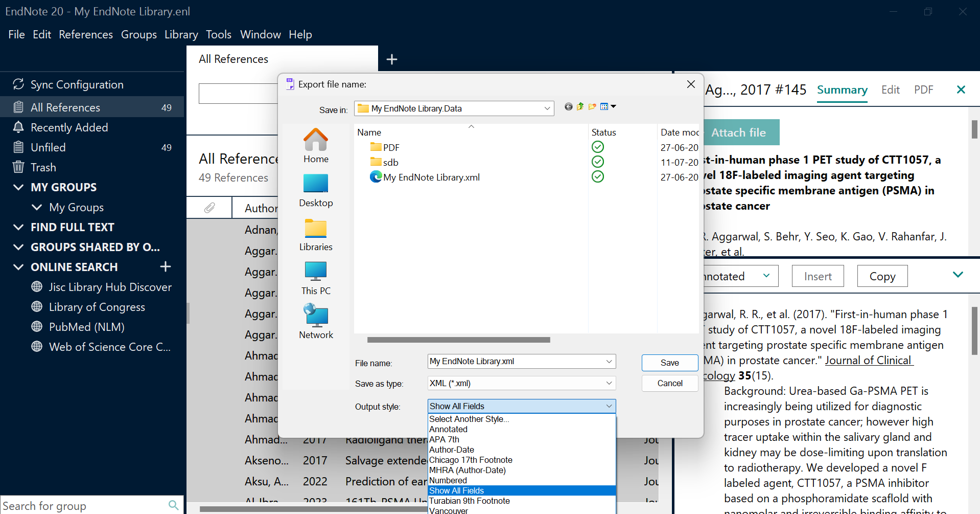Click the group search magnifier icon
The image size is (980, 514).
173,505
